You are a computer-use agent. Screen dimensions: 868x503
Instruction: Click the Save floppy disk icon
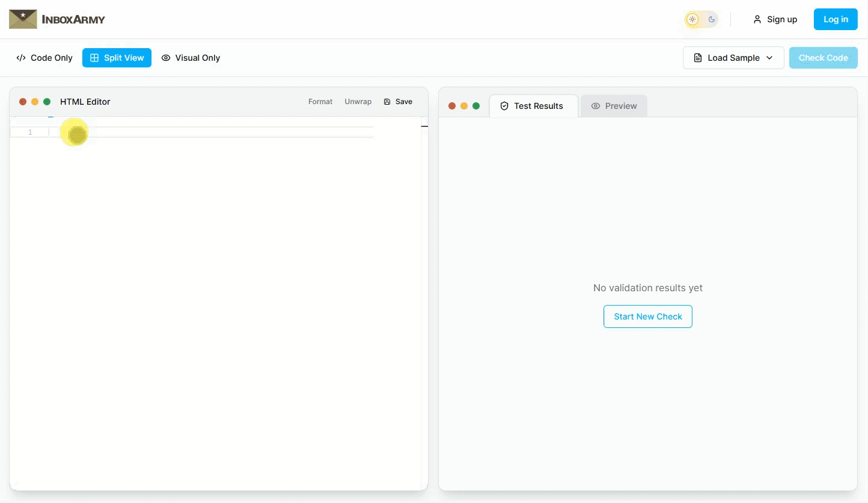pos(387,101)
